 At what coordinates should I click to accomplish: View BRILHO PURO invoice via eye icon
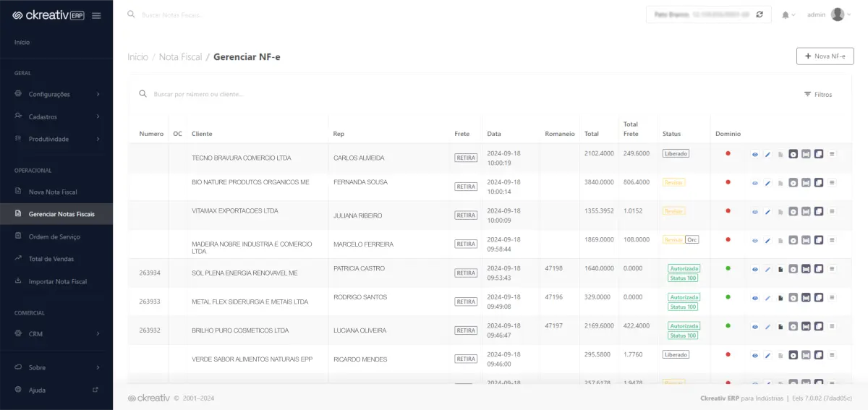(x=754, y=327)
